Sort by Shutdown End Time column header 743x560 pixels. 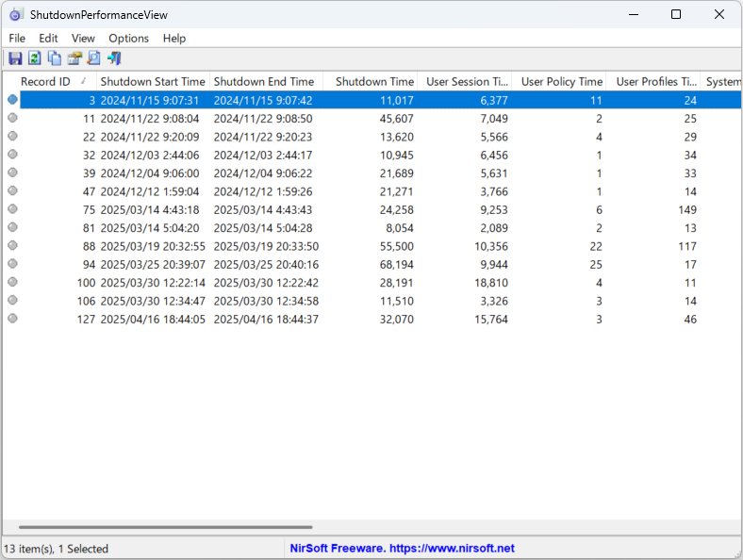266,81
